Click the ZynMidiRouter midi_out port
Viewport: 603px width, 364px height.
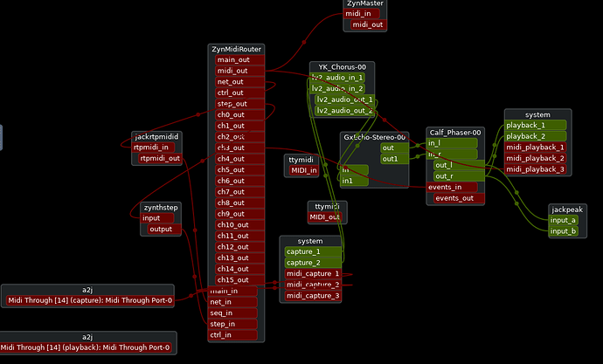240,71
